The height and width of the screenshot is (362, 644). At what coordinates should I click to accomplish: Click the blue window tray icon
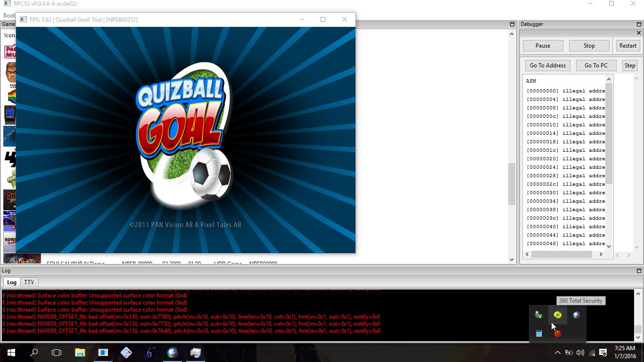(x=539, y=334)
